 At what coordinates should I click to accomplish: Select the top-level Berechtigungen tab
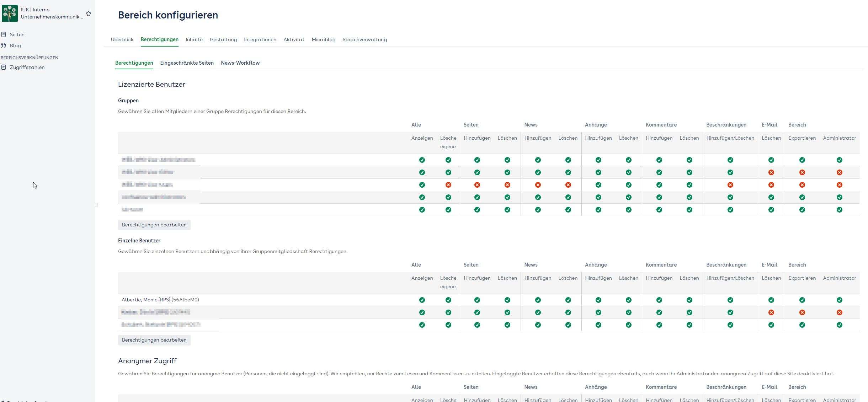tap(160, 39)
